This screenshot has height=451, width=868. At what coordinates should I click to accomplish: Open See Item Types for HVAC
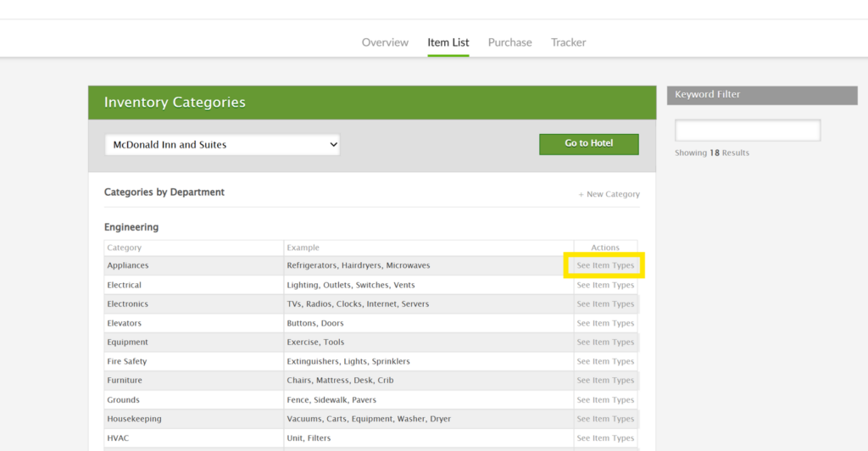click(605, 438)
